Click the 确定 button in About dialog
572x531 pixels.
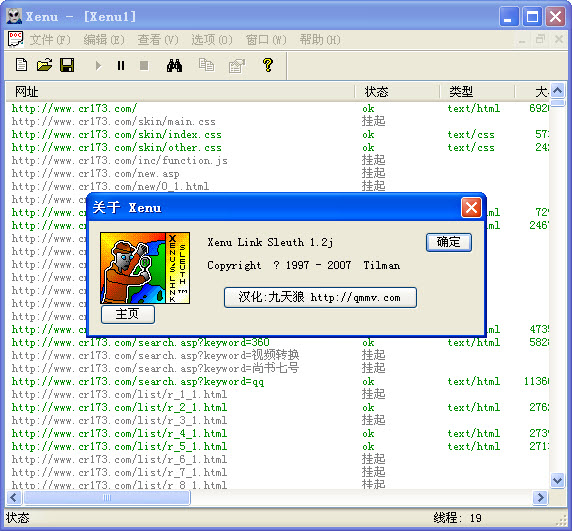[449, 242]
